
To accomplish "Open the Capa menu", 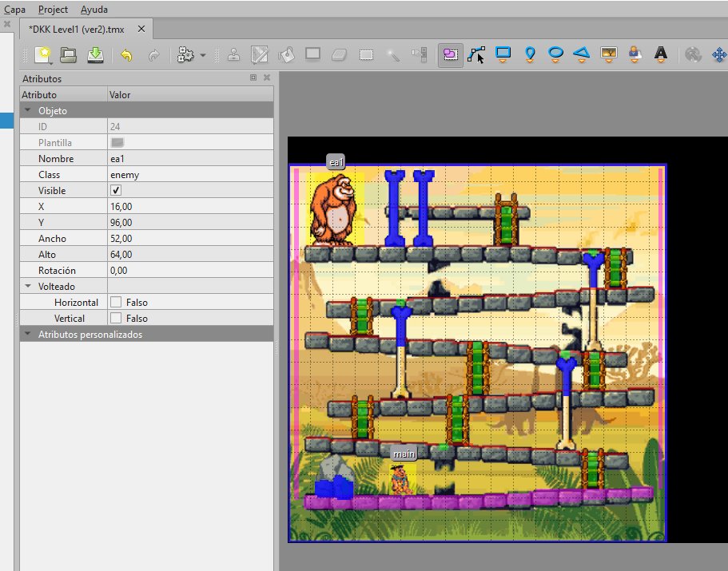I will coord(14,10).
